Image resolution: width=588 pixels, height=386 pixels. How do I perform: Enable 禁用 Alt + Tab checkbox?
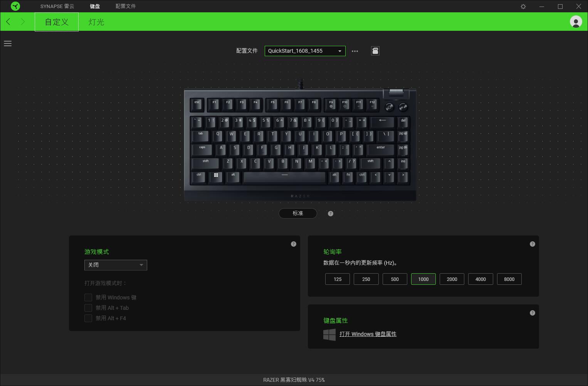(88, 308)
